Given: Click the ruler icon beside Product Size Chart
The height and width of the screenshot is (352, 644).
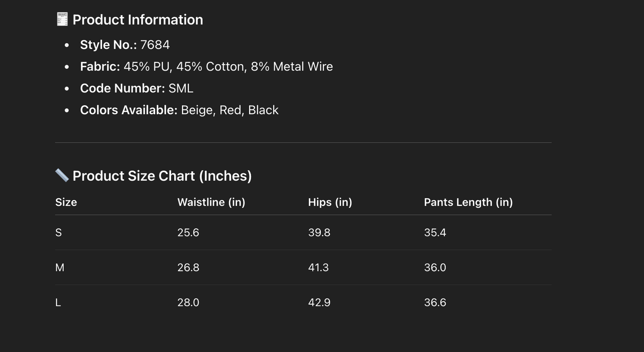Looking at the screenshot, I should click(62, 175).
